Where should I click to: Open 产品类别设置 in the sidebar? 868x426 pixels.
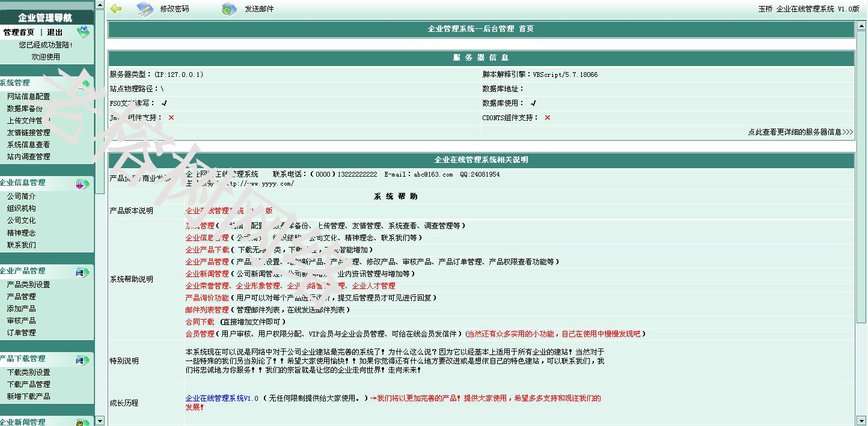coord(29,285)
